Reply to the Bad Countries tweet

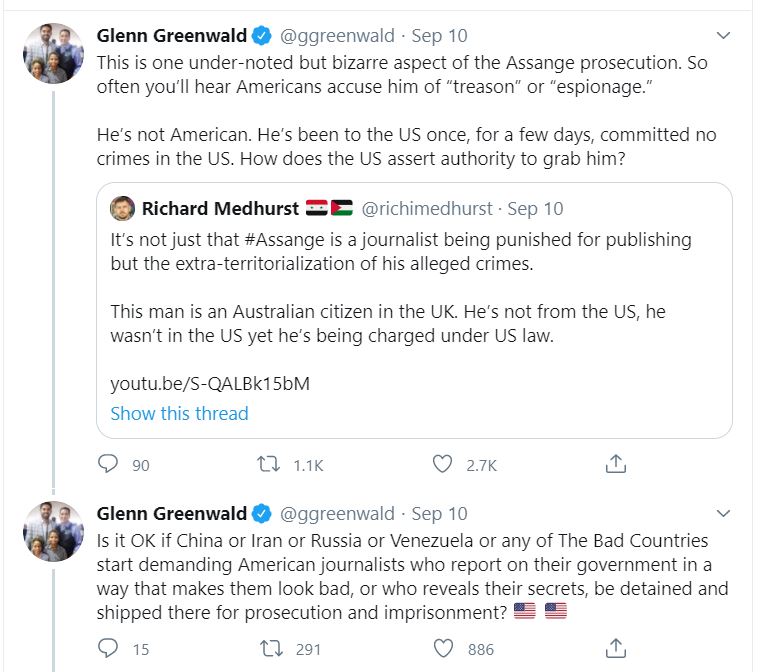(109, 648)
